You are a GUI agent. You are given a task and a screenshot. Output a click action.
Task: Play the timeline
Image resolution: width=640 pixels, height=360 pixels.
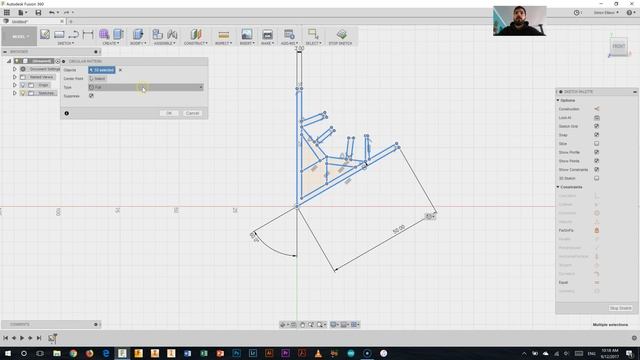coord(22,338)
